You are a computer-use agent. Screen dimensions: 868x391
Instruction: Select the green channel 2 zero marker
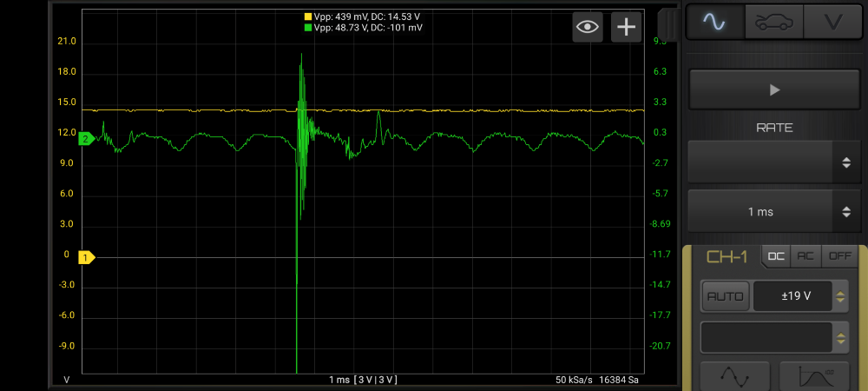[86, 139]
